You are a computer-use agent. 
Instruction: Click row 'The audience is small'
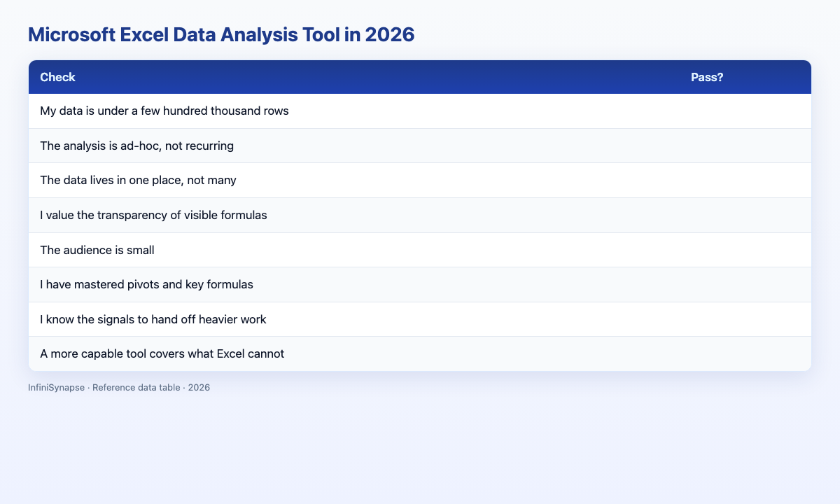click(x=420, y=250)
